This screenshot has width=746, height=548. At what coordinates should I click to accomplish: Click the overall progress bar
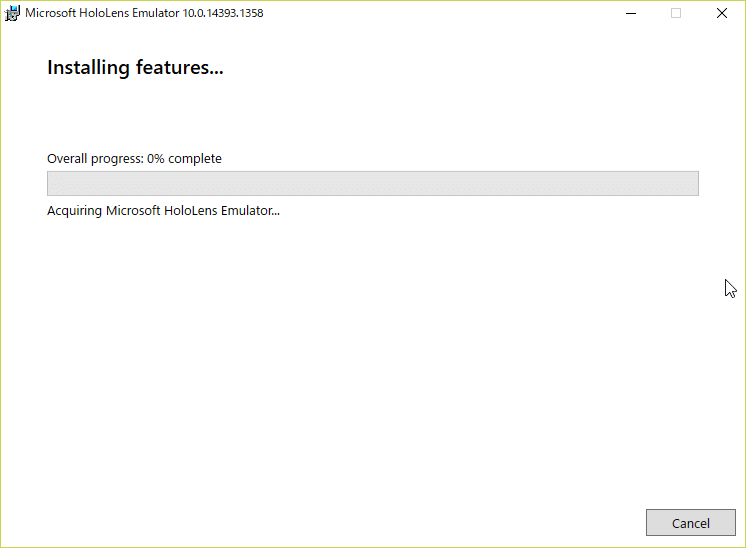coord(373,183)
